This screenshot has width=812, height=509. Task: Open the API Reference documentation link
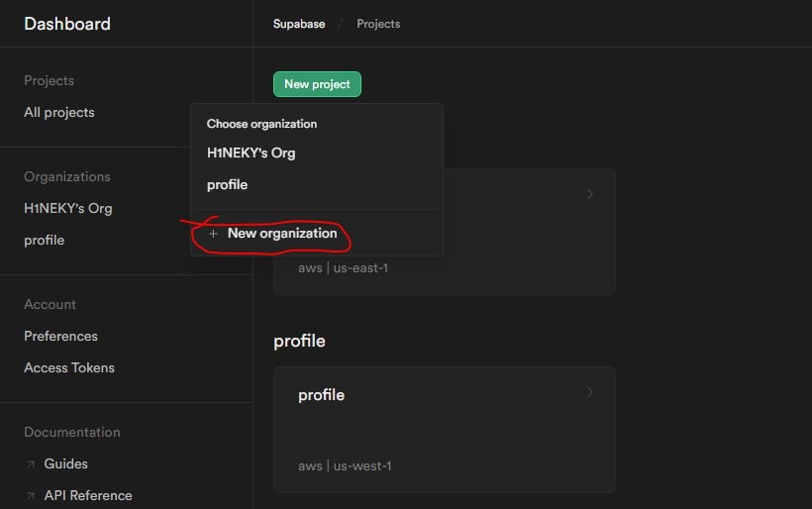click(88, 495)
